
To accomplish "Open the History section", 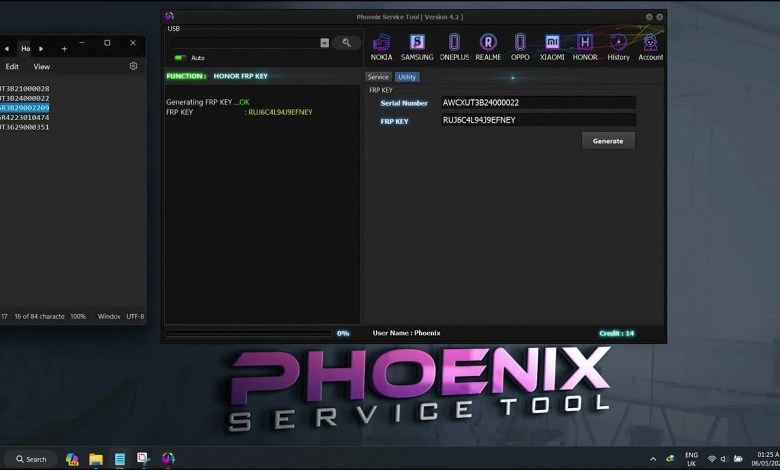I will [x=618, y=47].
